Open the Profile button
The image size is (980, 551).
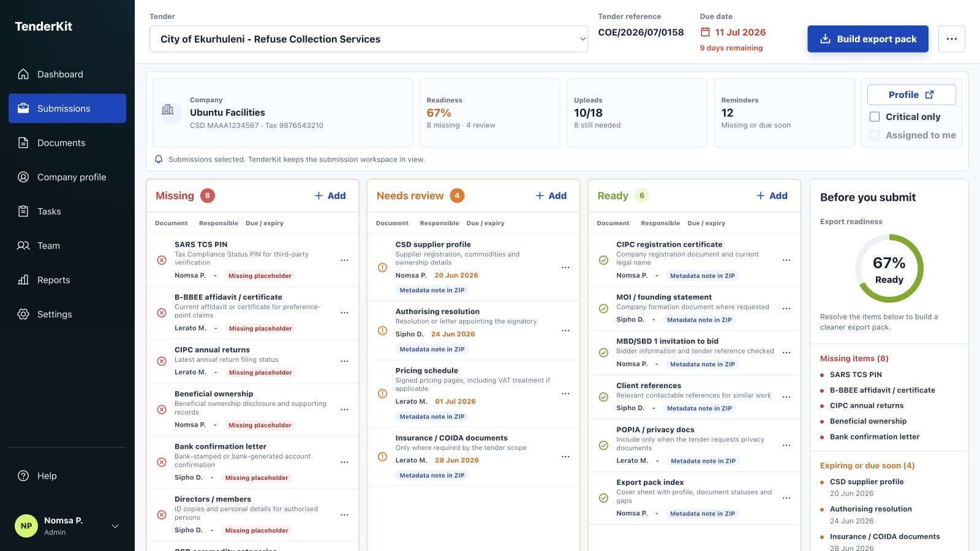[911, 94]
